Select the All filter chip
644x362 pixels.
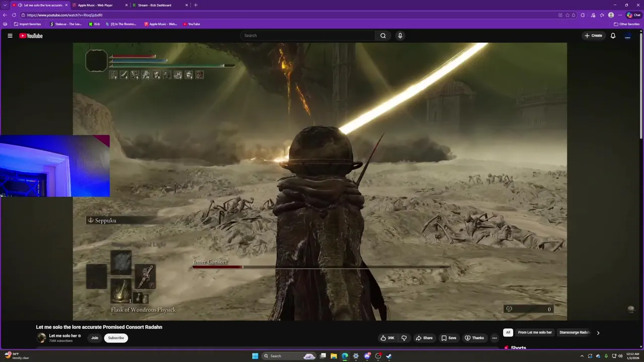[508, 332]
